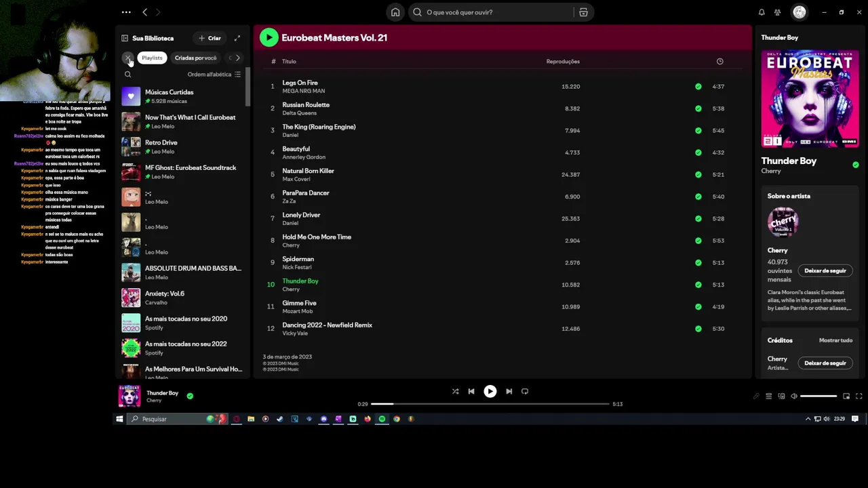The width and height of the screenshot is (868, 488).
Task: Open Steam from the taskbar
Action: click(x=279, y=419)
